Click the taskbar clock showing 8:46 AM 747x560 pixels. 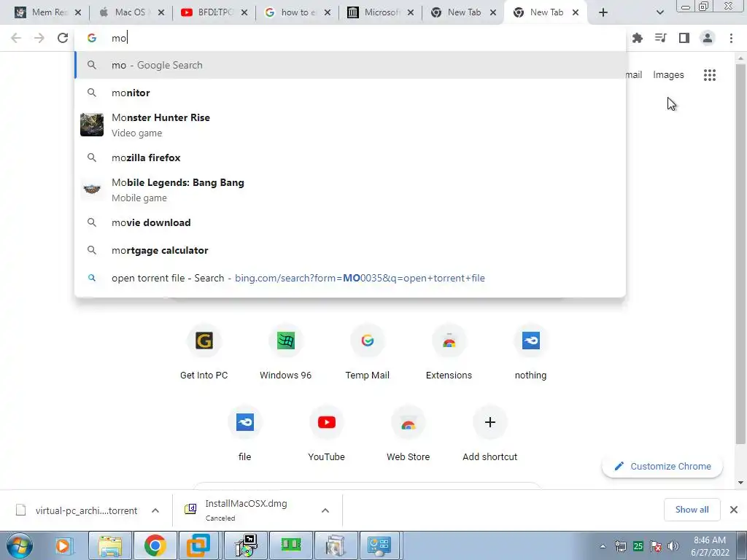(710, 545)
